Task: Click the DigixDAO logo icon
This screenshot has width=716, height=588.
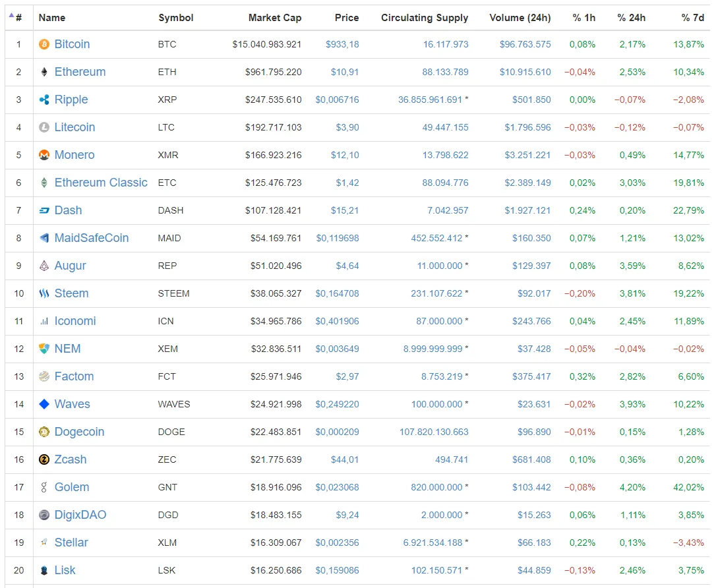Action: [44, 515]
